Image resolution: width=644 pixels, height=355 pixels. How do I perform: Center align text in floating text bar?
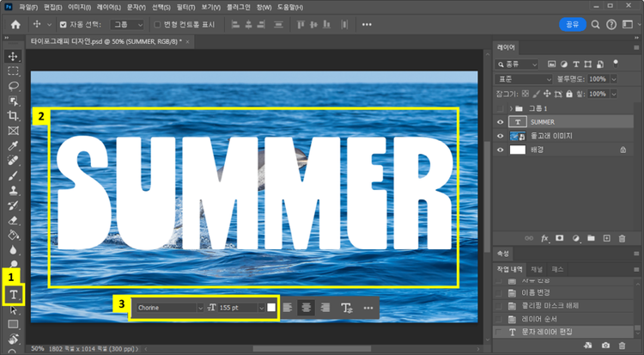[x=306, y=308]
